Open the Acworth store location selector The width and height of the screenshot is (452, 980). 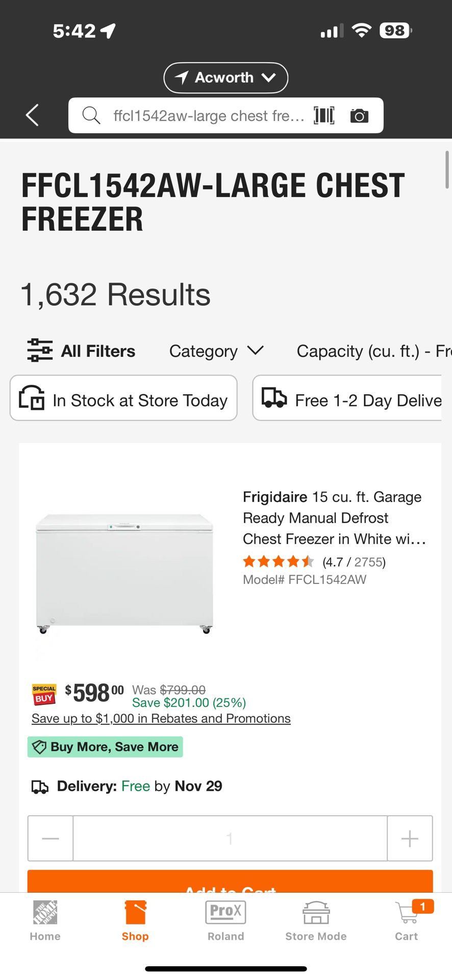[x=225, y=78]
